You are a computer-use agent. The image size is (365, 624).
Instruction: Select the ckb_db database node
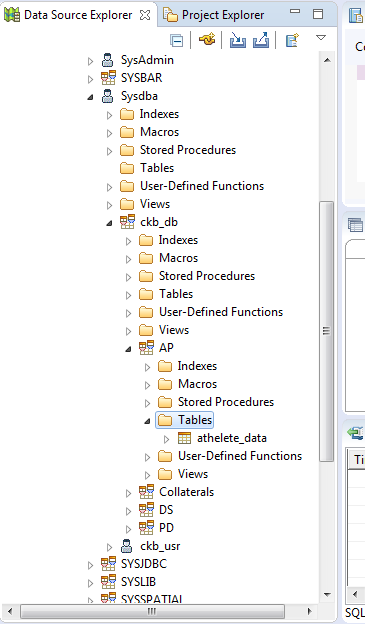coord(159,222)
